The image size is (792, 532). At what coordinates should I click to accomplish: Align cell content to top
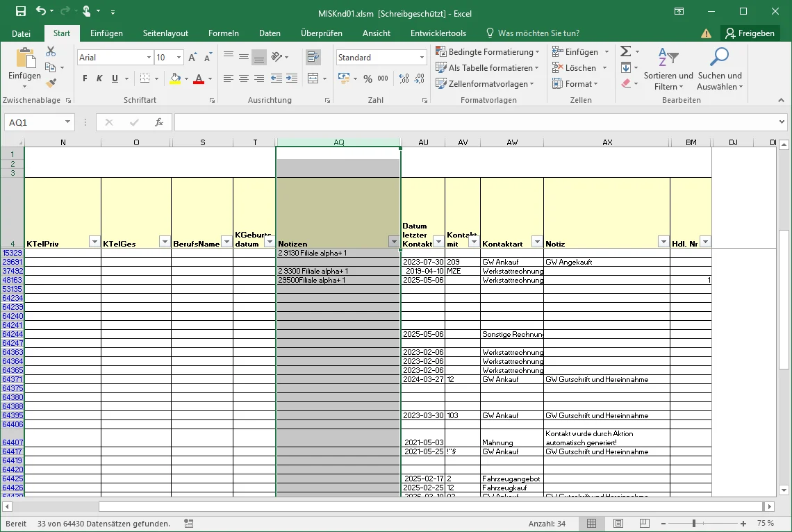[229, 56]
